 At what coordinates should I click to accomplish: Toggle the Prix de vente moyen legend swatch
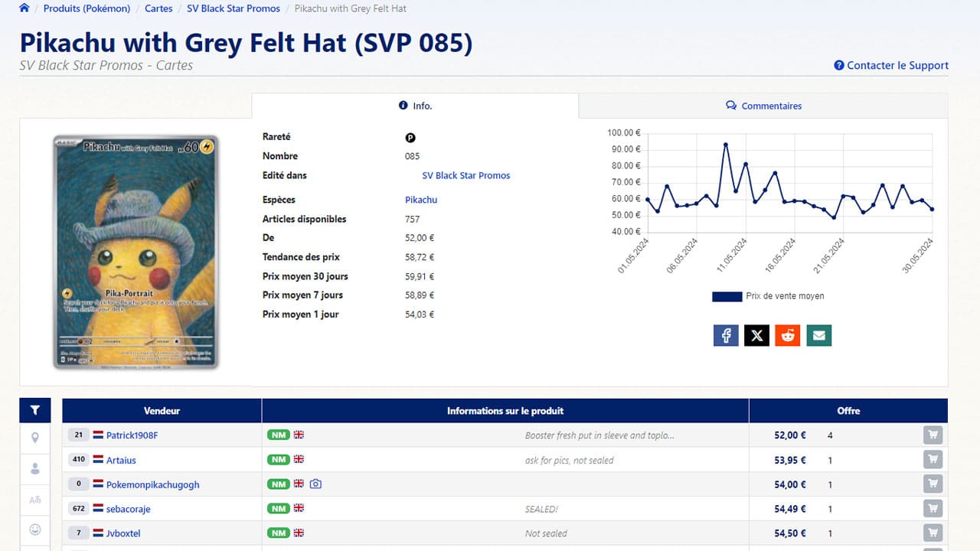click(x=727, y=296)
